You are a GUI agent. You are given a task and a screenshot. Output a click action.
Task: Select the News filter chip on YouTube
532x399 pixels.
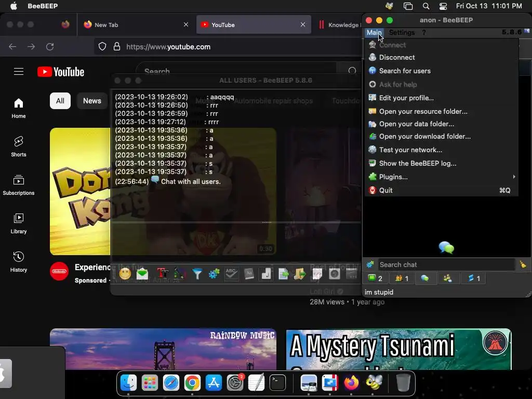(92, 101)
